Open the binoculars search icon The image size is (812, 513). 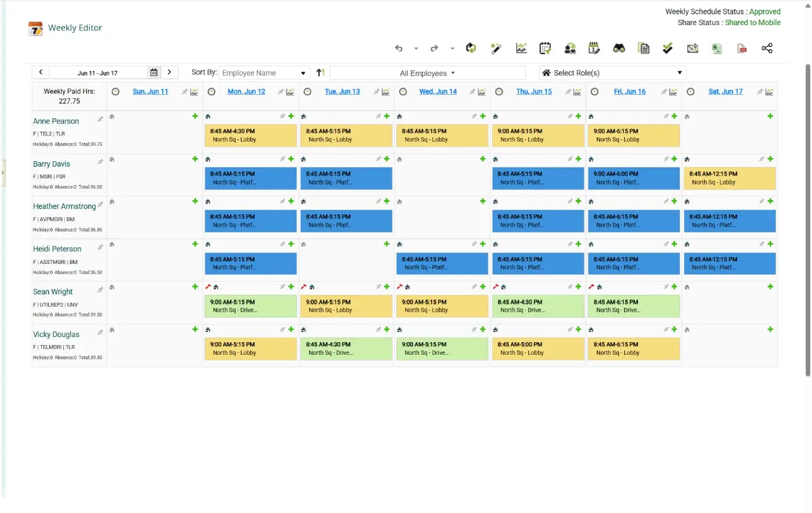(x=619, y=49)
